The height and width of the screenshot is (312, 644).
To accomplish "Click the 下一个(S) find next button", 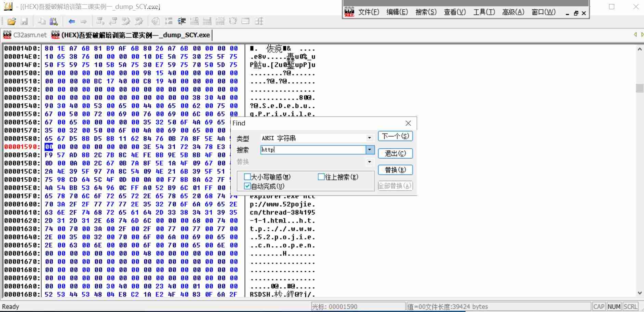I will point(395,136).
